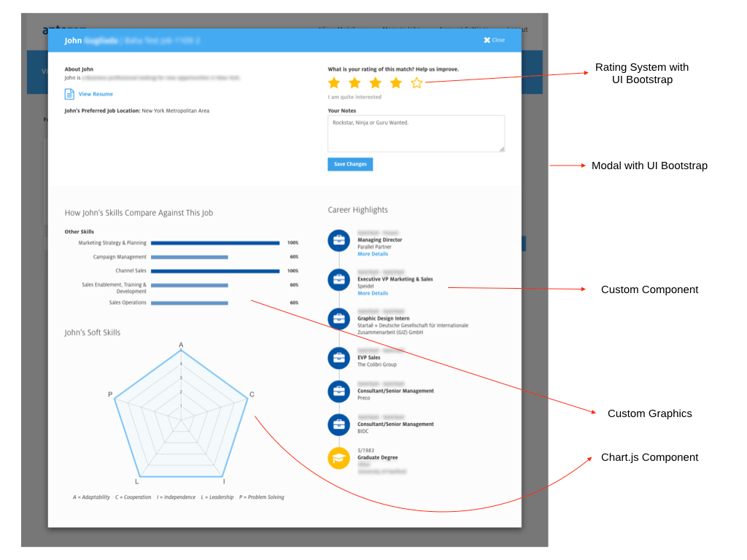The height and width of the screenshot is (560, 747).
Task: Click inside the Your Notes text area
Action: pyautogui.click(x=416, y=133)
